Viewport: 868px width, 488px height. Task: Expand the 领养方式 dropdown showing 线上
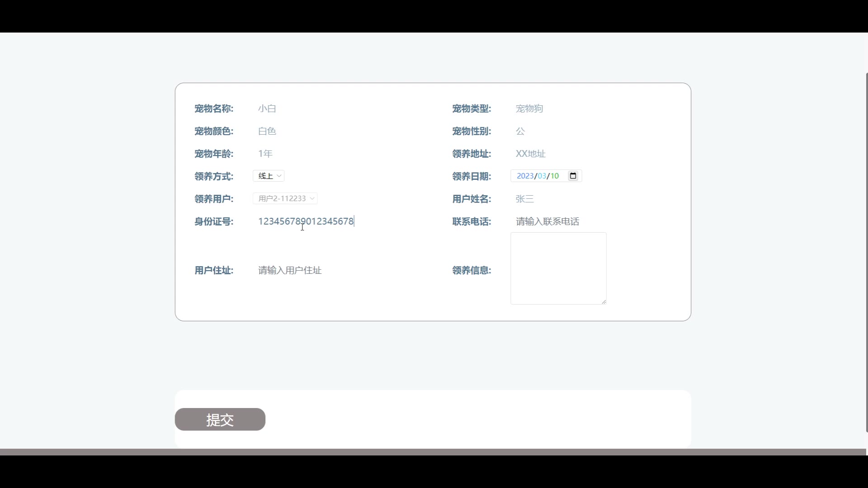pyautogui.click(x=269, y=176)
